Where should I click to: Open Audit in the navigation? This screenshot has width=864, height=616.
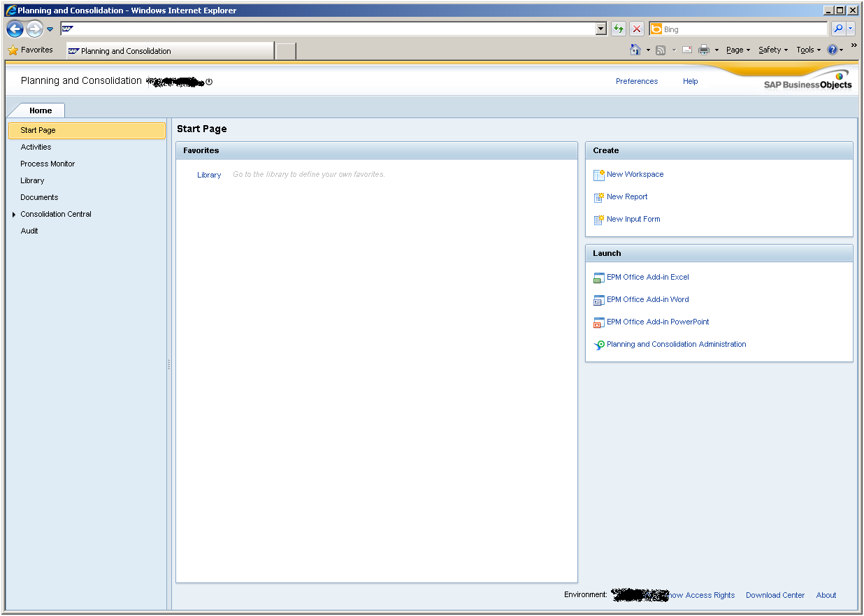point(29,231)
